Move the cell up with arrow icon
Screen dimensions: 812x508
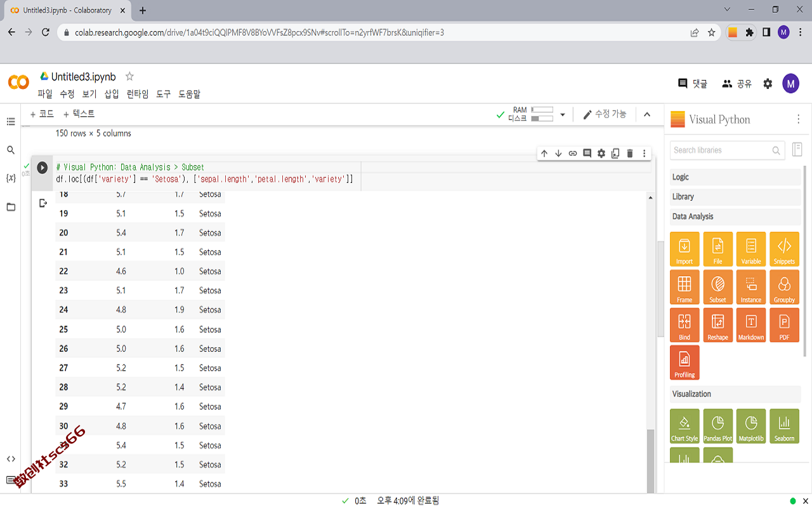click(x=544, y=154)
